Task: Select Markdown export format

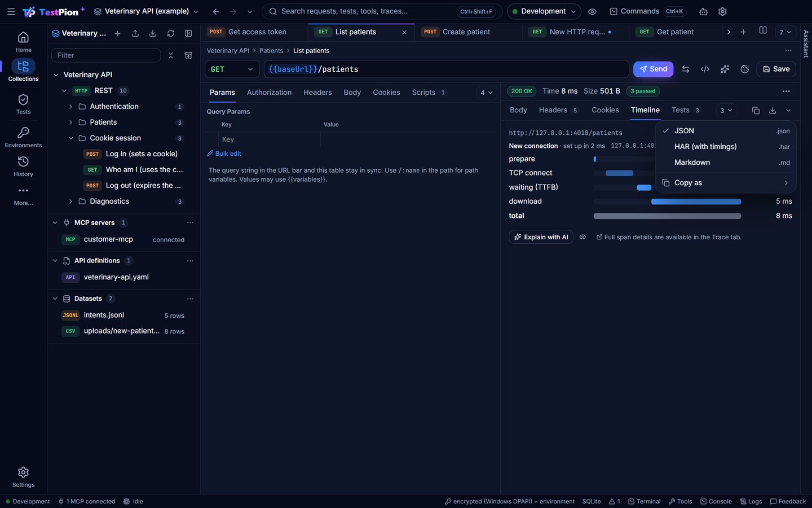Action: tap(726, 163)
